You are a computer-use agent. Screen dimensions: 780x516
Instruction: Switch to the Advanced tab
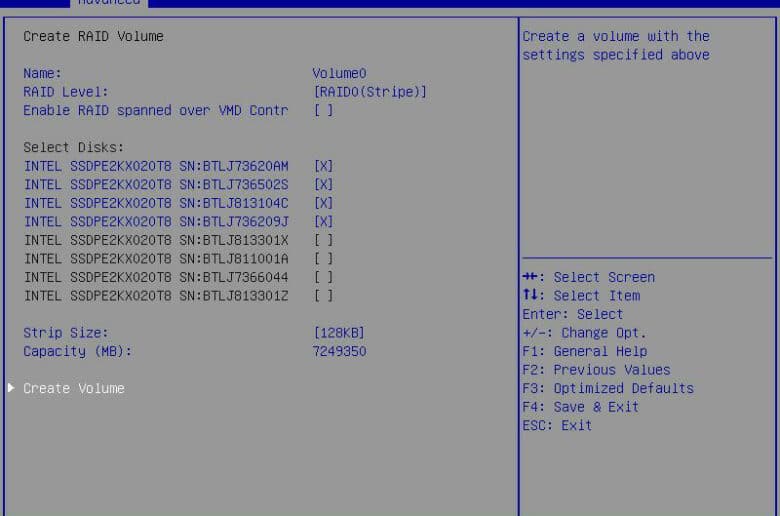[109, 2]
